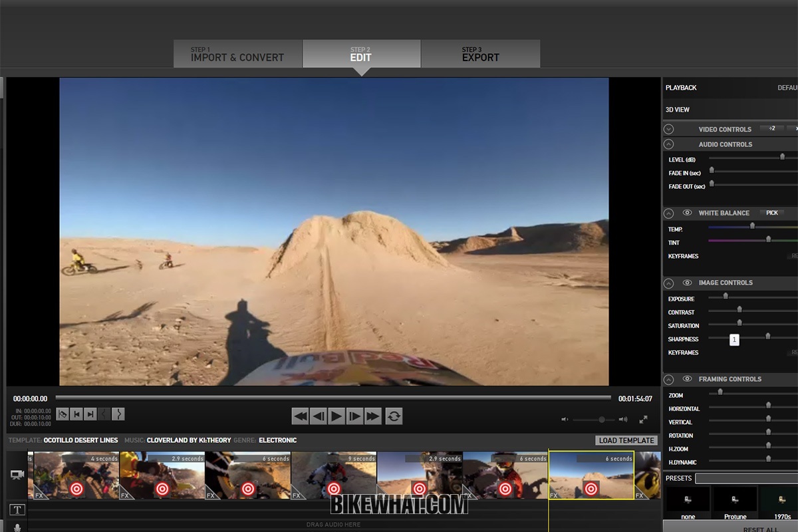Adjust the Rotation slider
798x532 pixels.
pyautogui.click(x=768, y=432)
